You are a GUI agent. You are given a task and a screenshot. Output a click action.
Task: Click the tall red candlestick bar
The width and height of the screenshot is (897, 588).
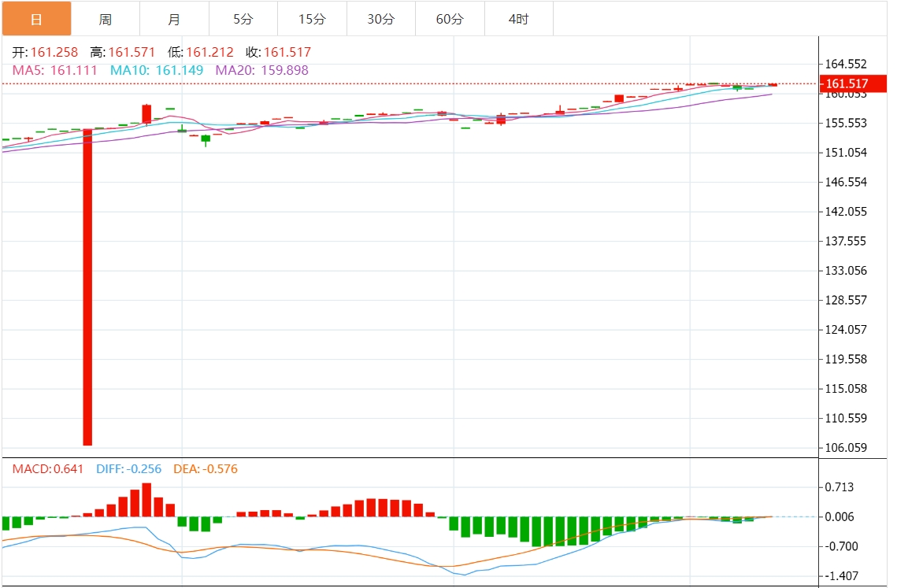click(87, 287)
